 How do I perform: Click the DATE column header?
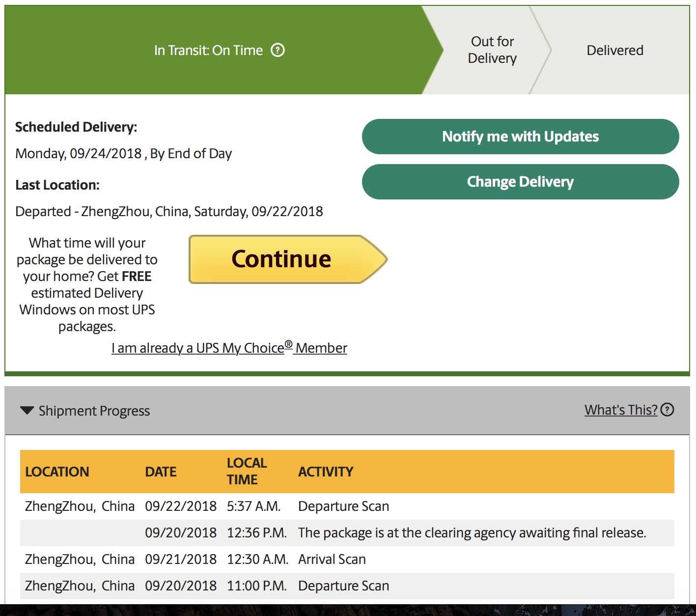[161, 472]
